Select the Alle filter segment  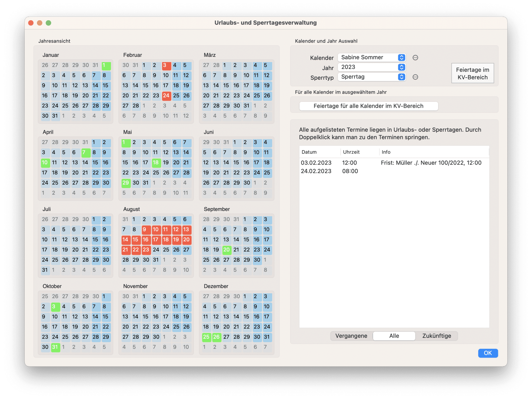click(394, 336)
